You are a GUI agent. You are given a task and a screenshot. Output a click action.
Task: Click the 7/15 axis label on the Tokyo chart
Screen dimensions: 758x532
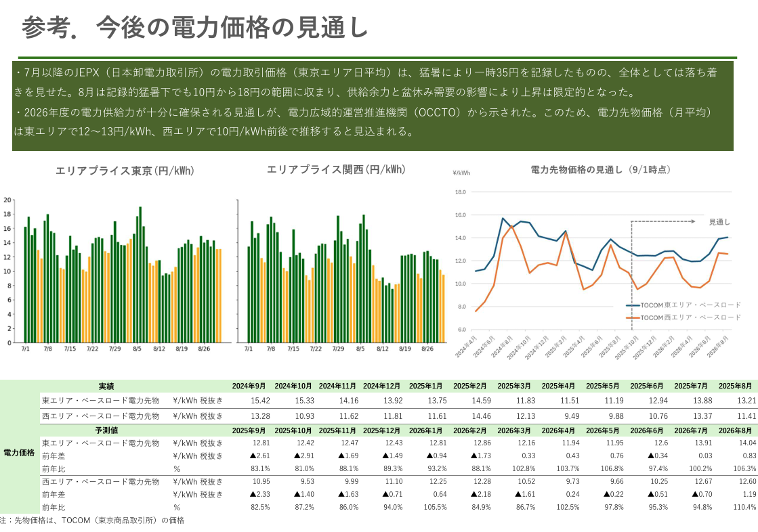click(x=70, y=349)
